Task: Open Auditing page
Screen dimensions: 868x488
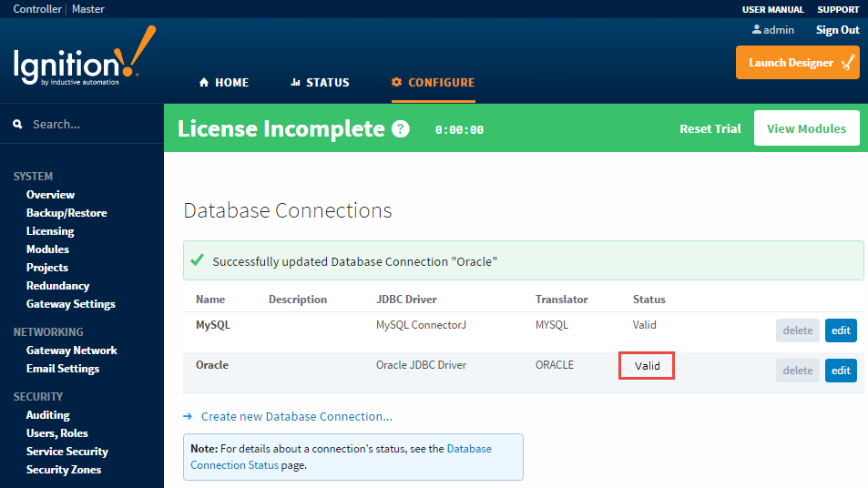Action: click(x=47, y=415)
